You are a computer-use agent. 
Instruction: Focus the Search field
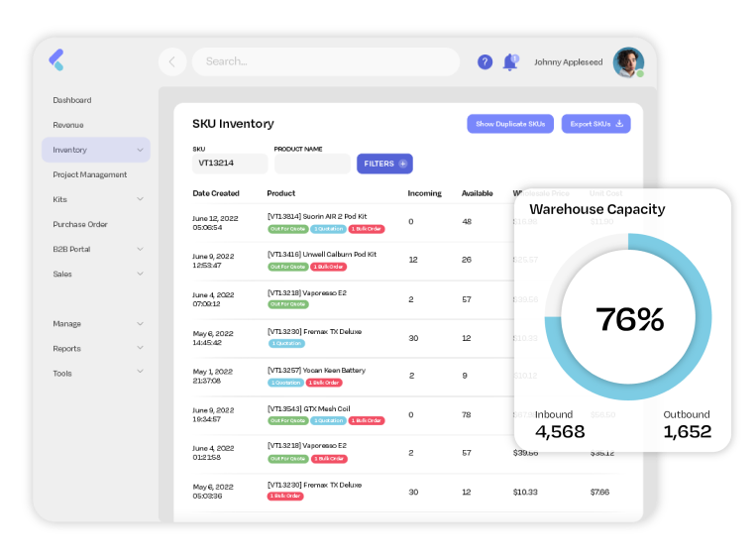pyautogui.click(x=326, y=61)
